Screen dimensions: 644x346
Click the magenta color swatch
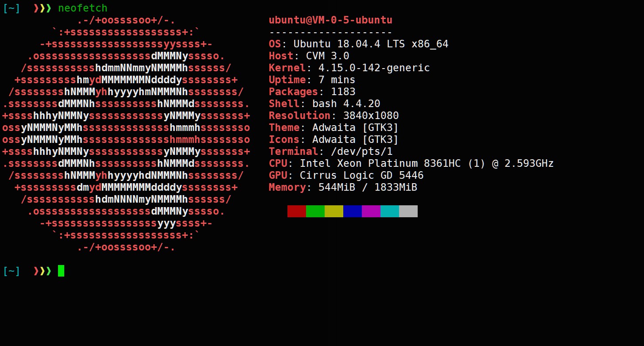pyautogui.click(x=371, y=211)
